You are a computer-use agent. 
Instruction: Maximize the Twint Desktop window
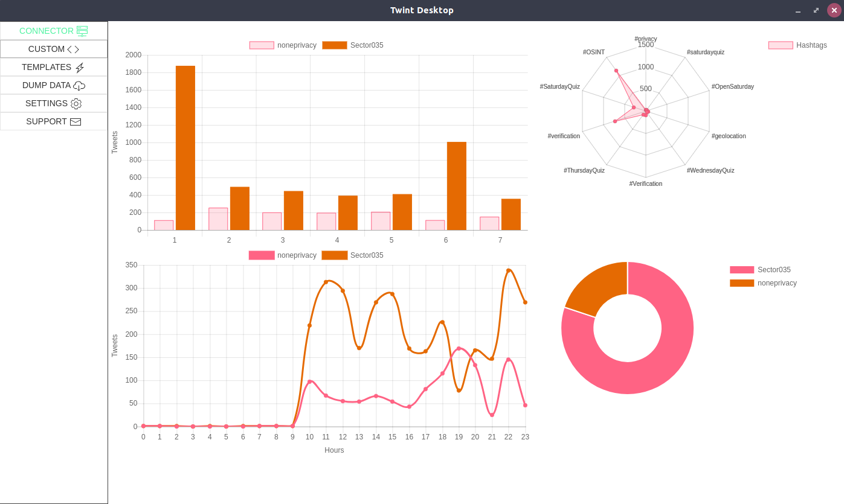coord(816,11)
